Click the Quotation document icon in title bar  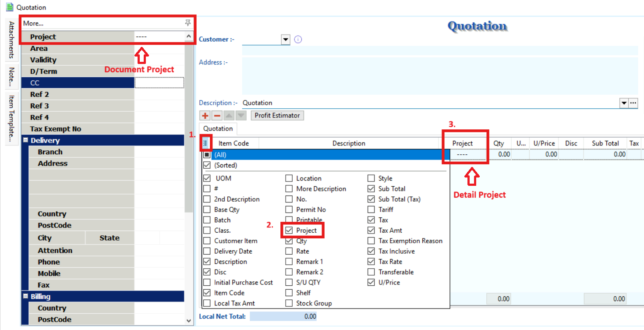point(9,7)
